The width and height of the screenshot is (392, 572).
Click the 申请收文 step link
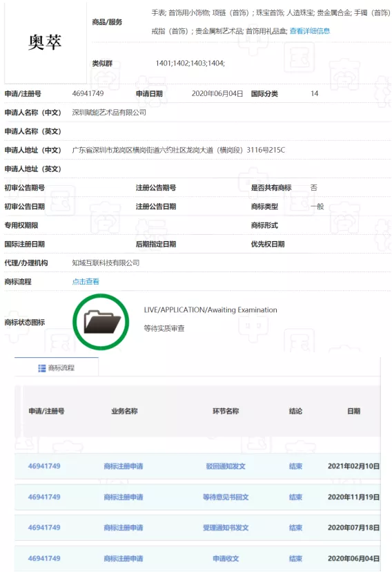pyautogui.click(x=226, y=559)
